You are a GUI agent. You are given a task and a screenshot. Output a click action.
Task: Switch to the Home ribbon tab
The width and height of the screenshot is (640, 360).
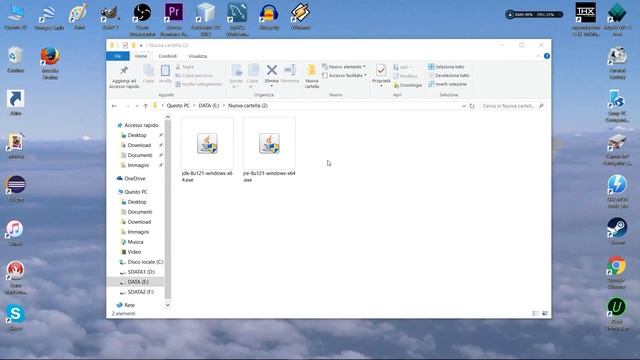pyautogui.click(x=141, y=56)
